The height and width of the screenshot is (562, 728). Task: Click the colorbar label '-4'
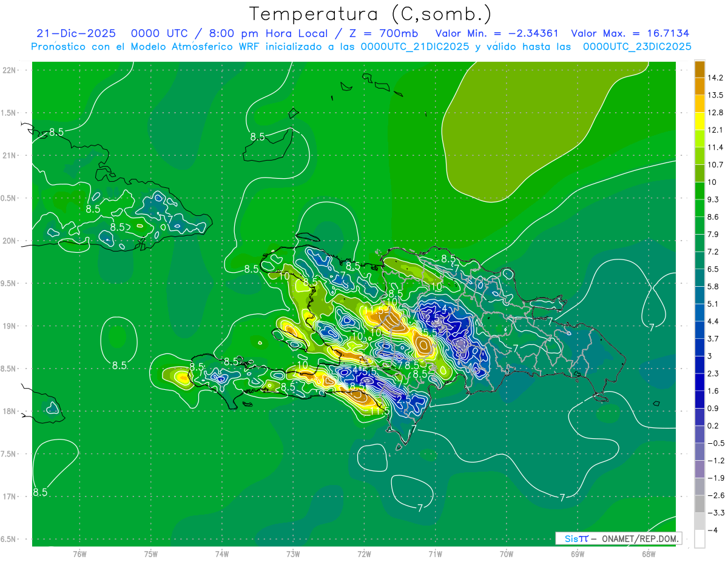712,530
